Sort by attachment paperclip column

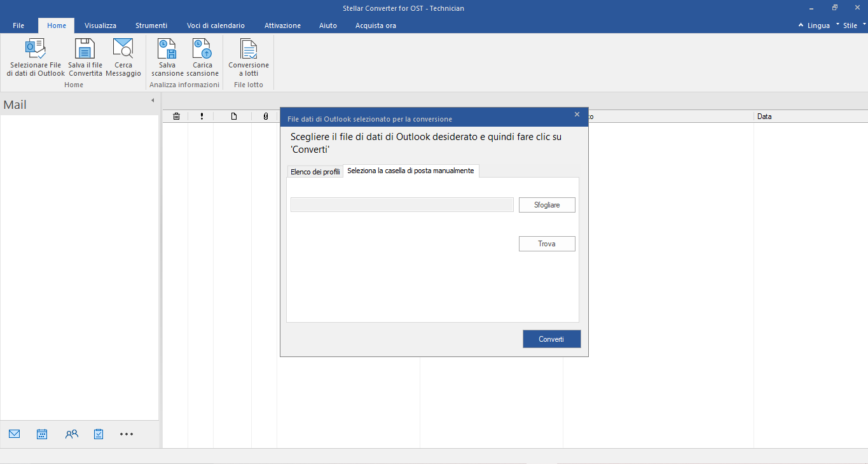click(265, 116)
